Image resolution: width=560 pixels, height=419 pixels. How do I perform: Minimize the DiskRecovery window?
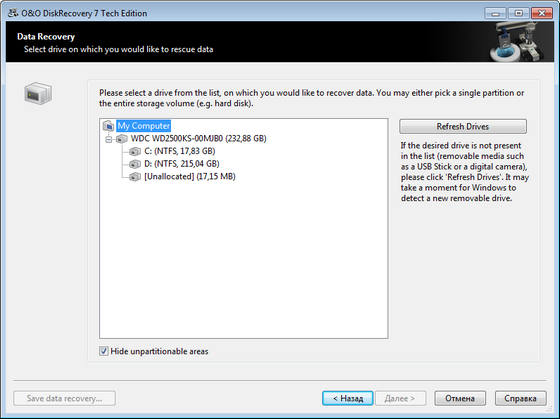(x=495, y=14)
